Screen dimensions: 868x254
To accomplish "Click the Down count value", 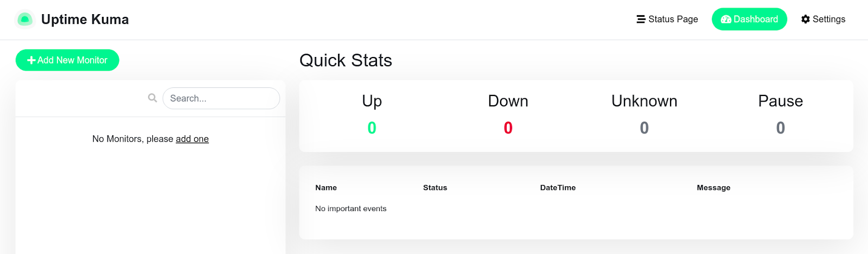I will (508, 128).
